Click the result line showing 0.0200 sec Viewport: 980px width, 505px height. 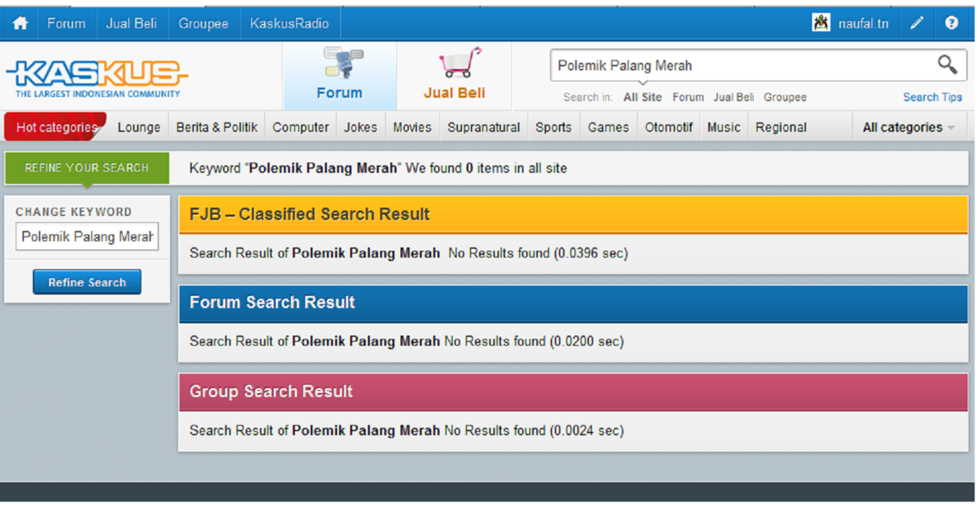(407, 341)
